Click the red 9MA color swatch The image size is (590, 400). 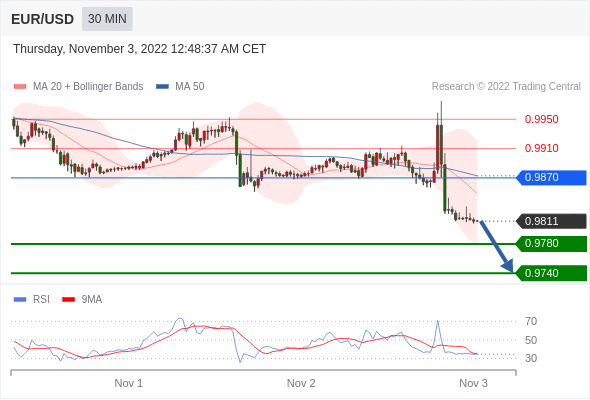68,300
